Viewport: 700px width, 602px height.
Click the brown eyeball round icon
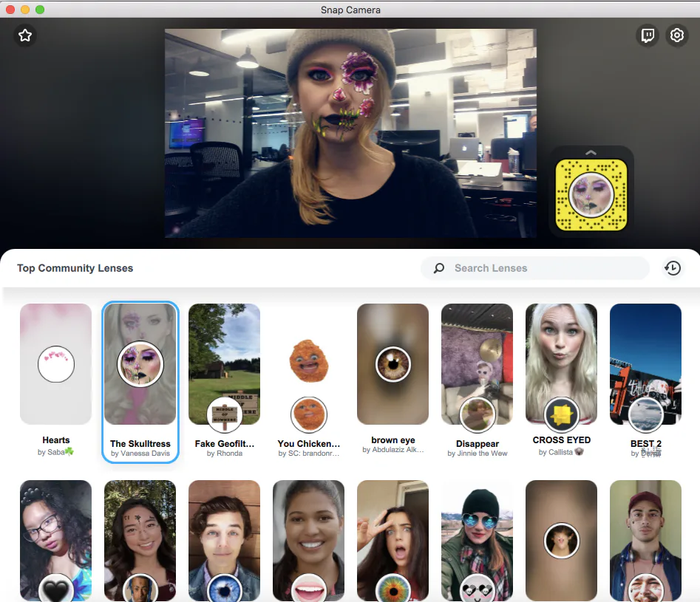(x=393, y=364)
